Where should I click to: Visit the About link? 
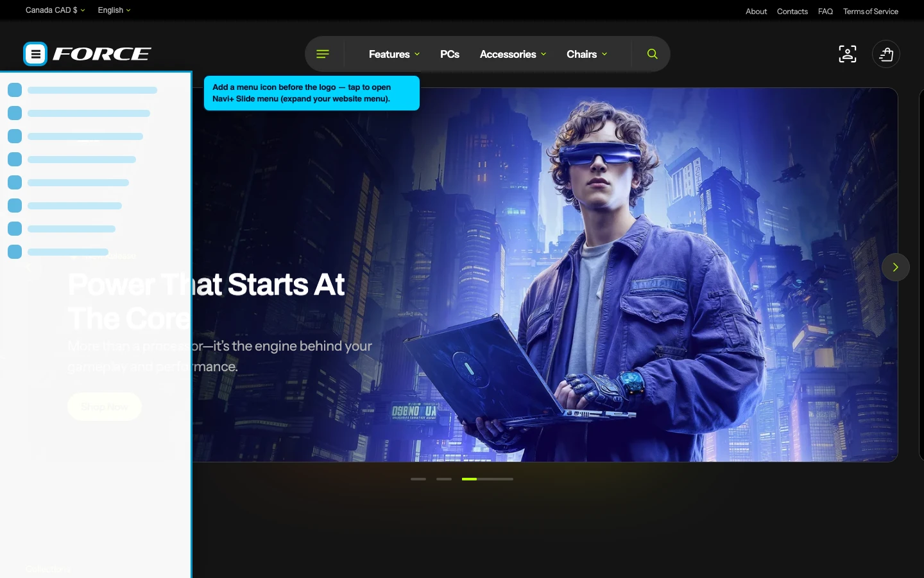point(756,12)
